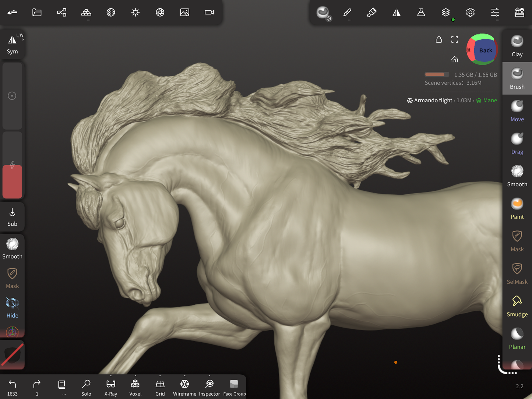Select the Clay sculpting tool
The image size is (532, 399).
[517, 46]
